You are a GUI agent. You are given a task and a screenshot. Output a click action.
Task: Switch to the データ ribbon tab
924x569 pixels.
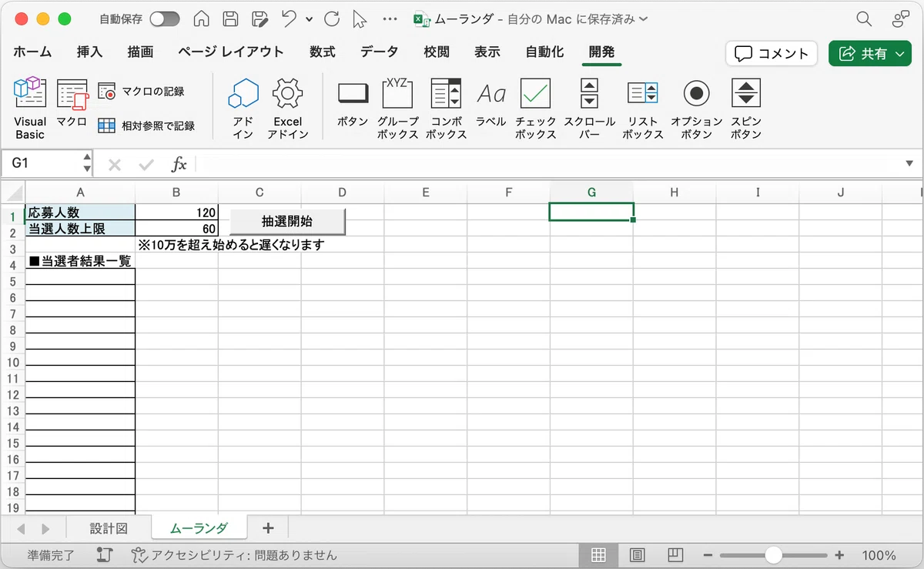[x=379, y=52]
